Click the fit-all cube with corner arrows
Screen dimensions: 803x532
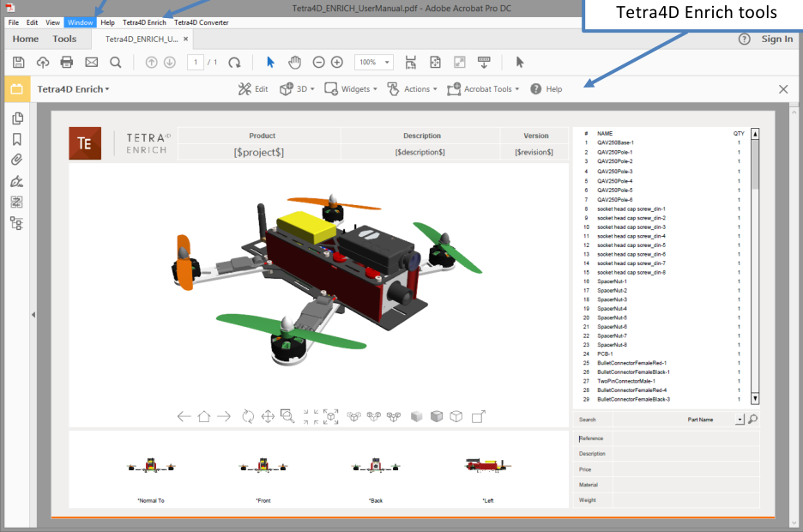pos(331,416)
